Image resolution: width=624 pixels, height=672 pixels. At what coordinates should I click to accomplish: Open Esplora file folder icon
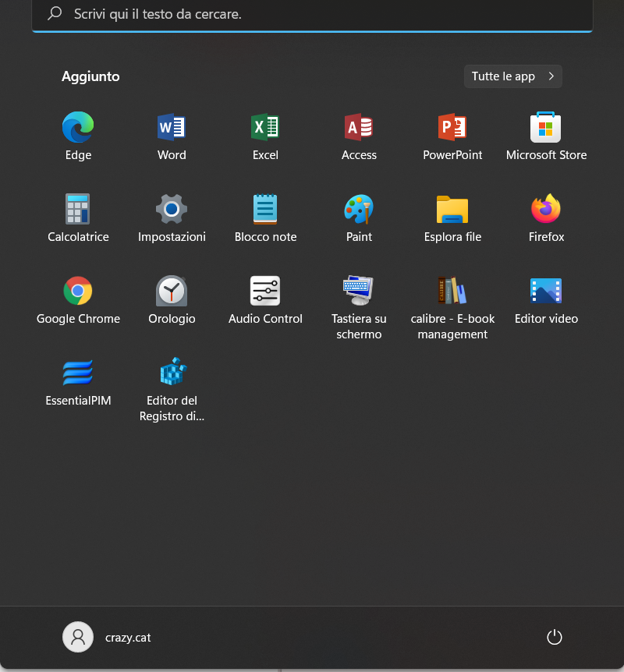[452, 209]
